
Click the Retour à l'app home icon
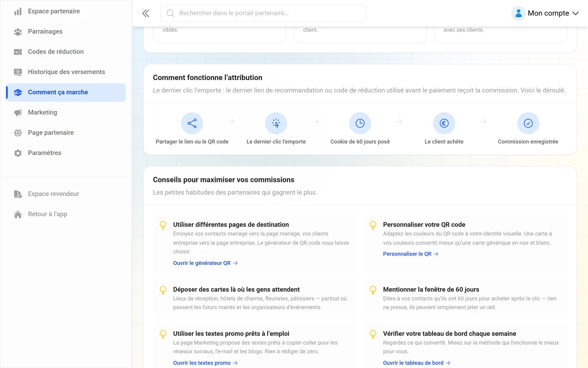18,214
